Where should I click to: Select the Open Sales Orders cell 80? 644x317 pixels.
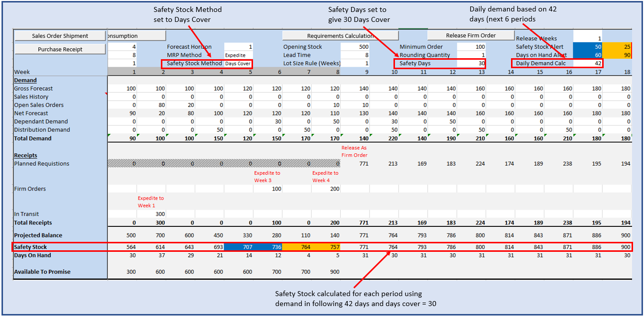tap(151, 105)
